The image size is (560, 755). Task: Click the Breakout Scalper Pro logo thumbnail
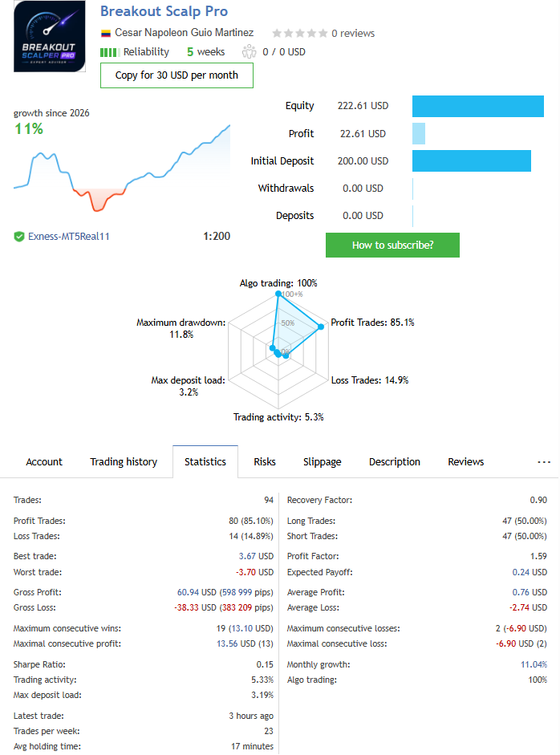tap(50, 36)
